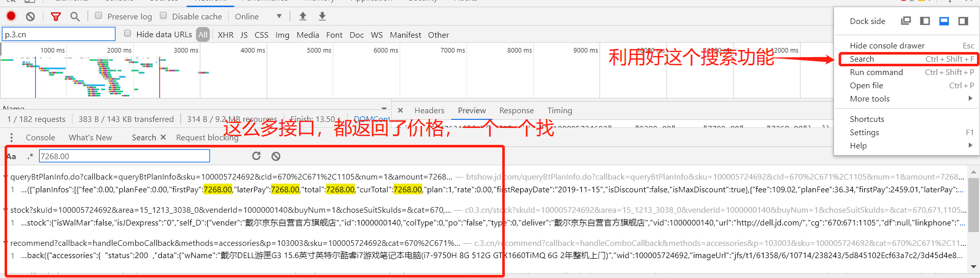The image size is (980, 278).
Task: Filter requests by JS
Action: click(244, 35)
